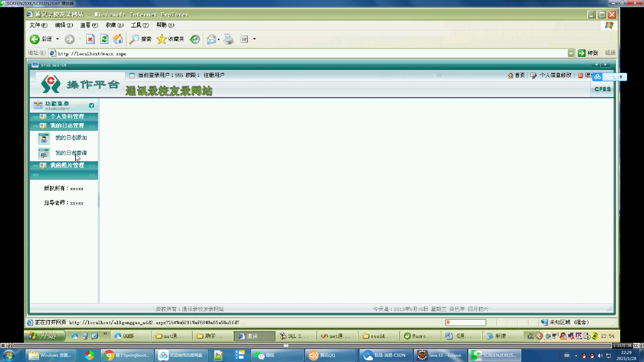Expand the 个人资料管理 menu section

67,117
